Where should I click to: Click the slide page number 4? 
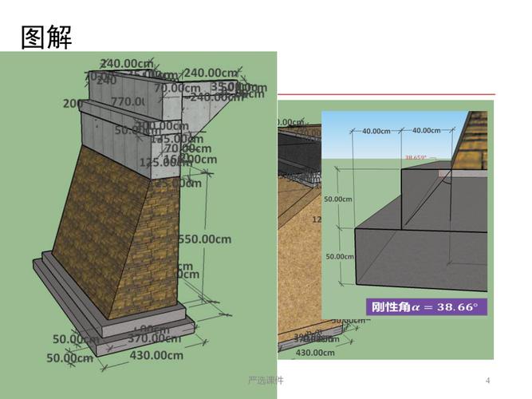point(488,379)
